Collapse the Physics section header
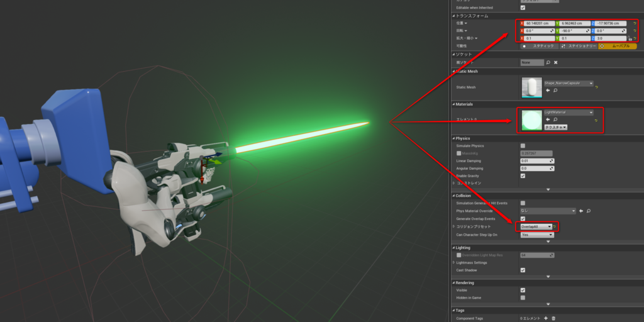 click(x=547, y=138)
